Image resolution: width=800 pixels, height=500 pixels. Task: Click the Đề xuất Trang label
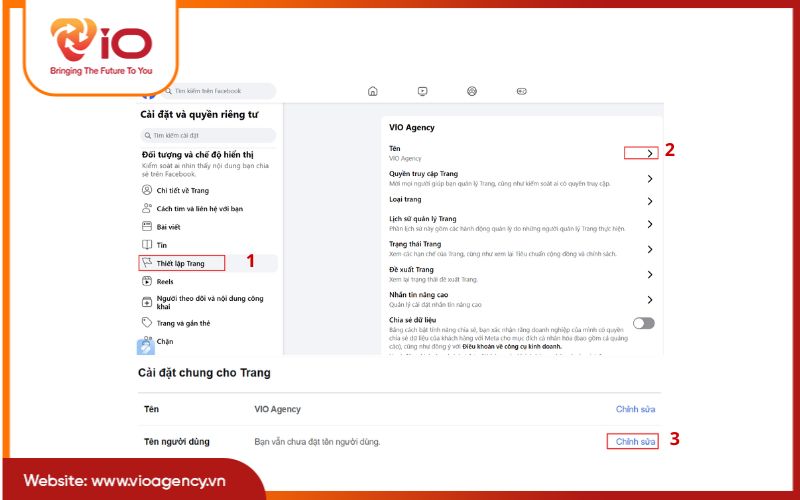[x=411, y=269]
